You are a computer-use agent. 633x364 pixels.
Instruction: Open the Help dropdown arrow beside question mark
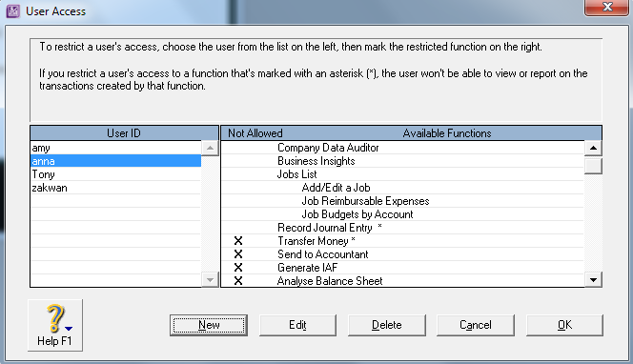69,329
